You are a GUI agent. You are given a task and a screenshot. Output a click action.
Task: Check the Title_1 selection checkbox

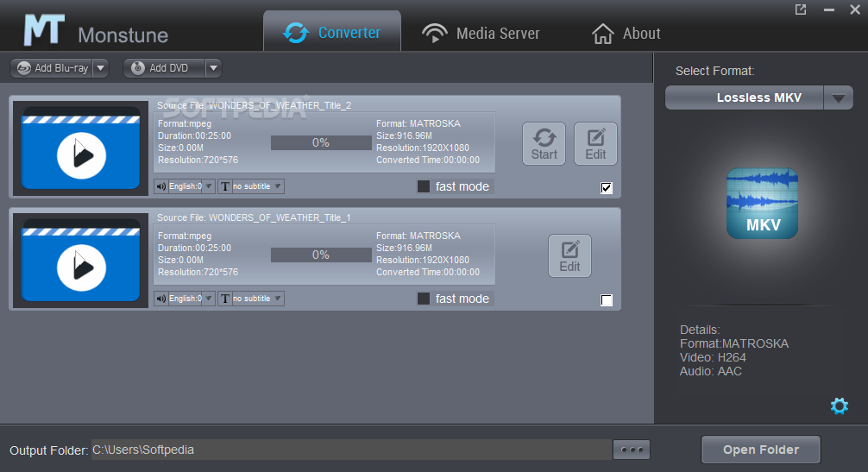[x=607, y=300]
